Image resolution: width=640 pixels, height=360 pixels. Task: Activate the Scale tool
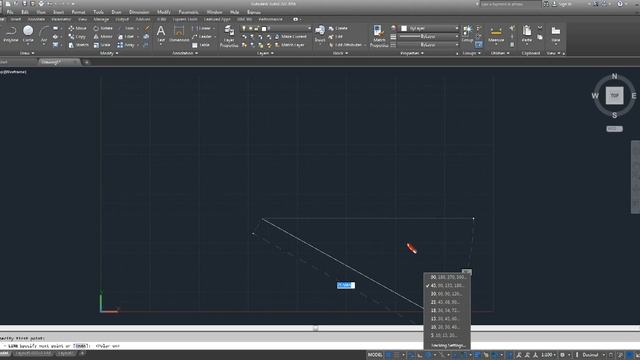coord(102,45)
